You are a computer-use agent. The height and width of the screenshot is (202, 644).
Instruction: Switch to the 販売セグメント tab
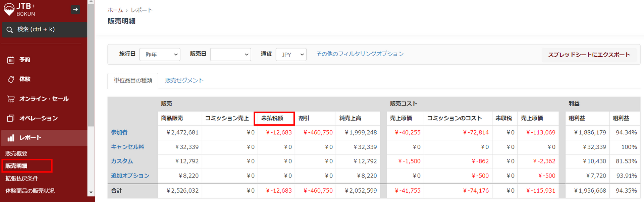click(184, 80)
